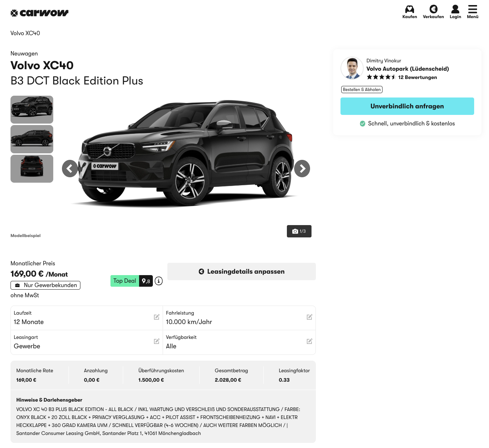Show the next car image
489x448 pixels.
point(302,169)
